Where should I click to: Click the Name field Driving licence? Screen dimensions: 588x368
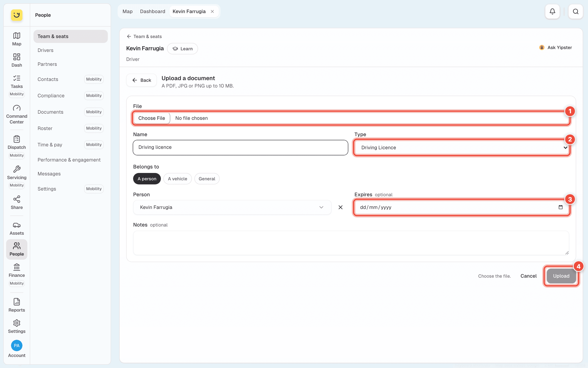click(x=240, y=147)
